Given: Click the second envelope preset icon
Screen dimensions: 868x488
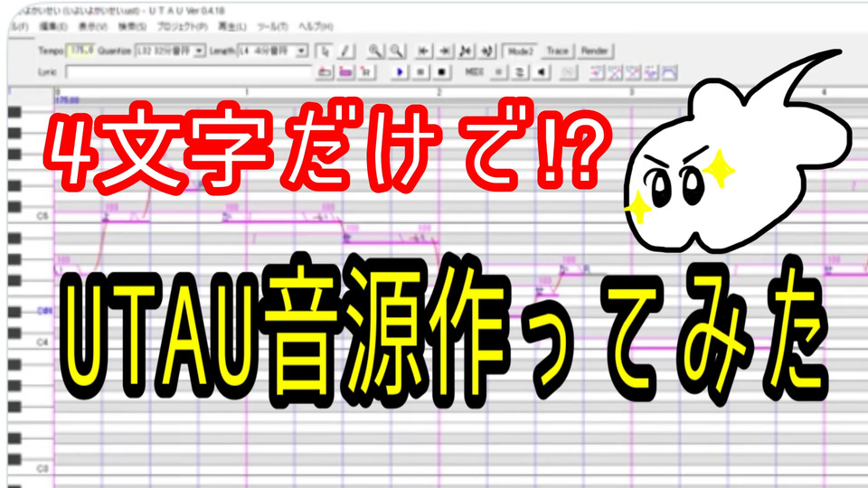Looking at the screenshot, I should pyautogui.click(x=615, y=72).
